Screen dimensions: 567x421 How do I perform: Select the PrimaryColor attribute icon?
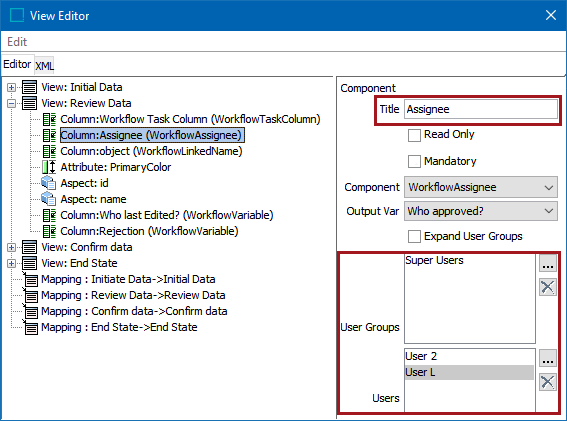click(x=49, y=167)
